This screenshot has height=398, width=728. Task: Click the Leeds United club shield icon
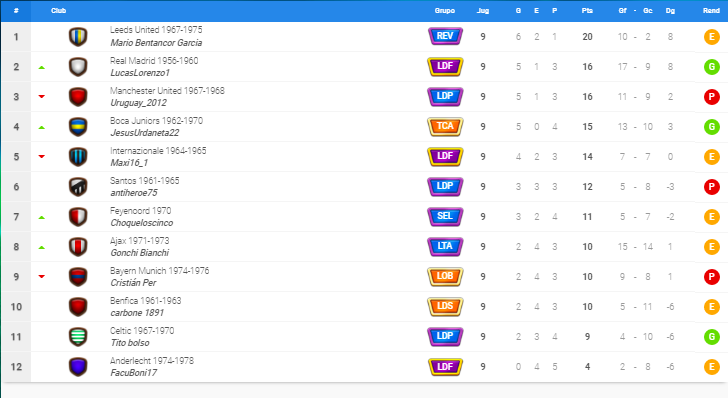click(78, 37)
